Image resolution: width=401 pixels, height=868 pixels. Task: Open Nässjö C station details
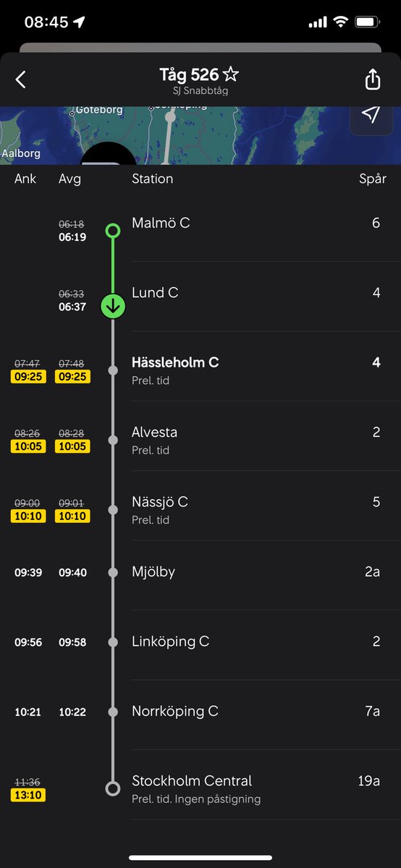(200, 506)
